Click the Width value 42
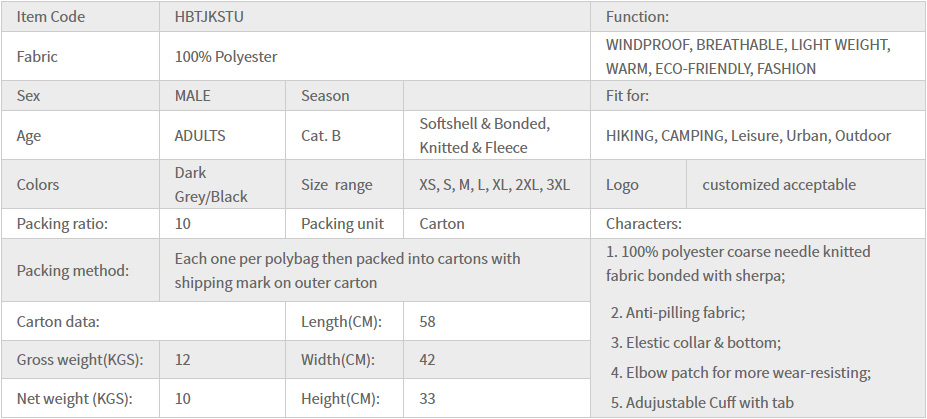This screenshot has height=419, width=927. (428, 360)
